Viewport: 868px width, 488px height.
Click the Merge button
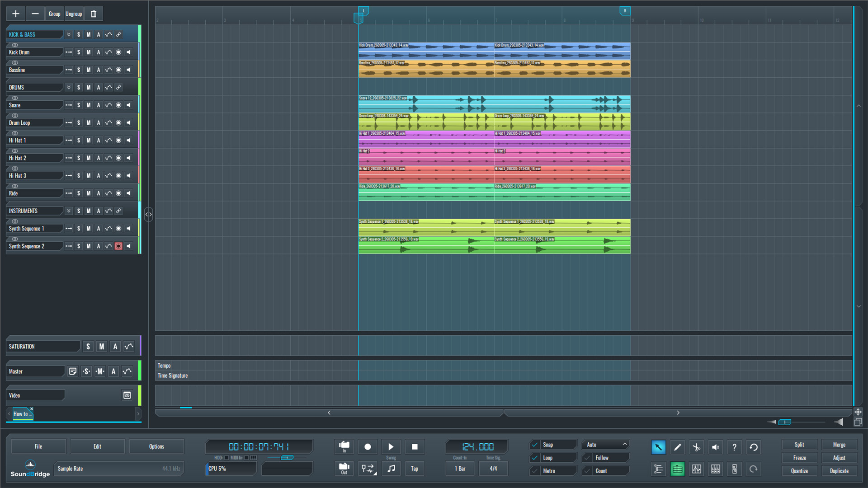(839, 445)
